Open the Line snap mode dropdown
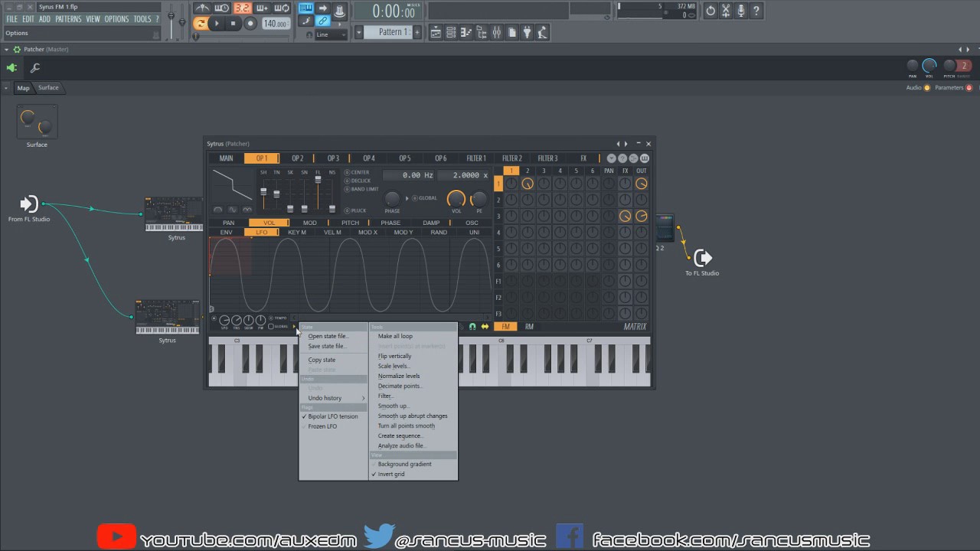 tap(332, 34)
